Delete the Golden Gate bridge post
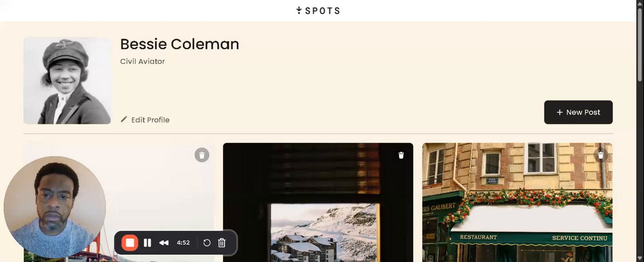 [202, 155]
